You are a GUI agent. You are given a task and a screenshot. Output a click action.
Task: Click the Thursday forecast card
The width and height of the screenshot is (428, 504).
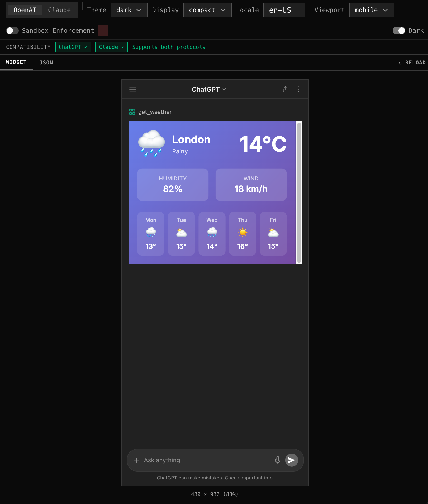[242, 234]
